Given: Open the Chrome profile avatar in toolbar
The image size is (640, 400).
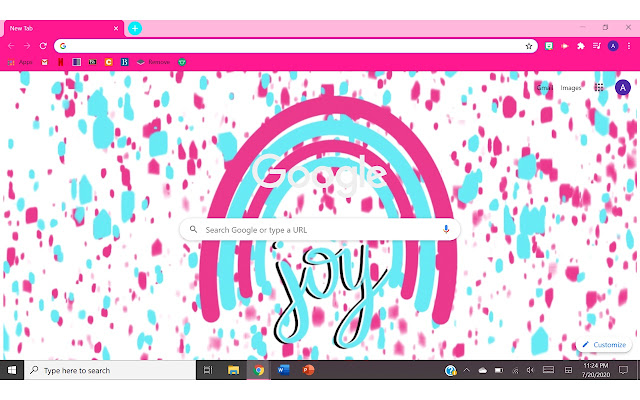Looking at the screenshot, I should pos(613,46).
